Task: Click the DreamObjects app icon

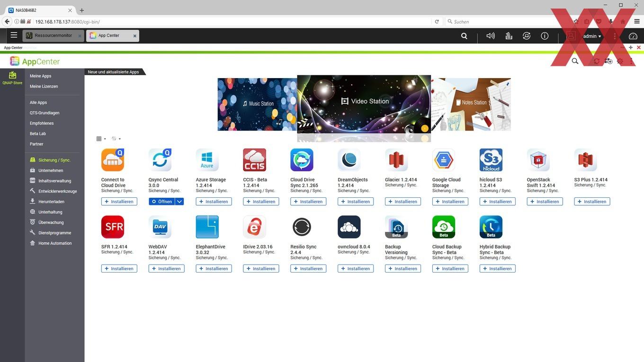Action: pyautogui.click(x=349, y=160)
